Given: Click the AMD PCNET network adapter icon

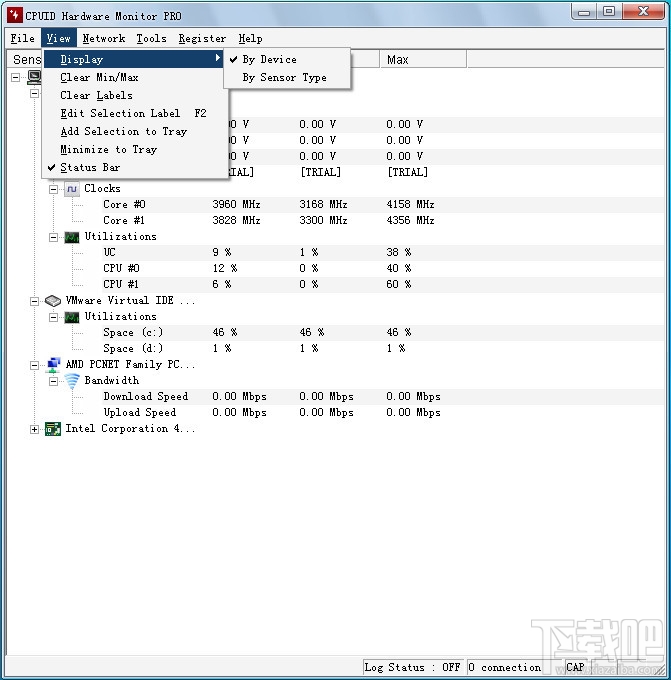Looking at the screenshot, I should 53,365.
